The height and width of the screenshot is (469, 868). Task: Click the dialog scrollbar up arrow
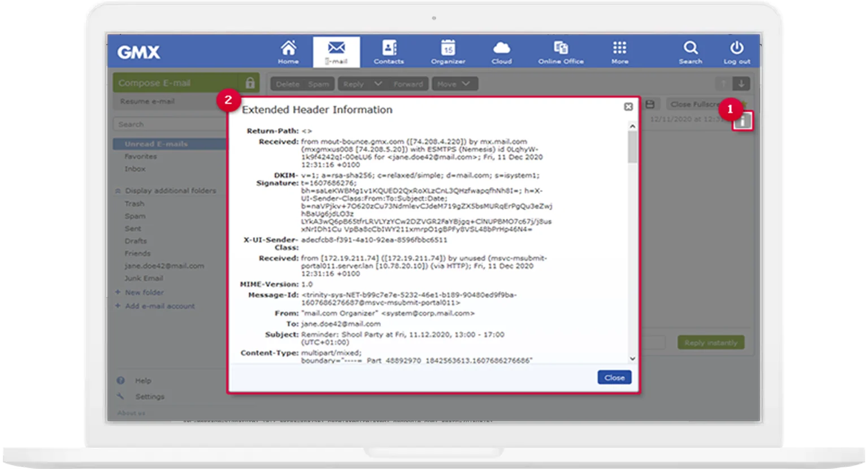[632, 126]
